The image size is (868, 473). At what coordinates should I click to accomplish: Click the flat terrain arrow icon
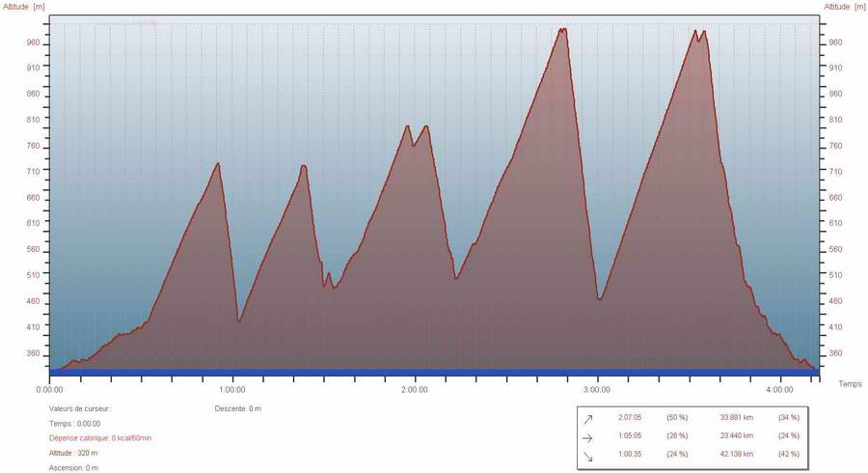(x=587, y=436)
